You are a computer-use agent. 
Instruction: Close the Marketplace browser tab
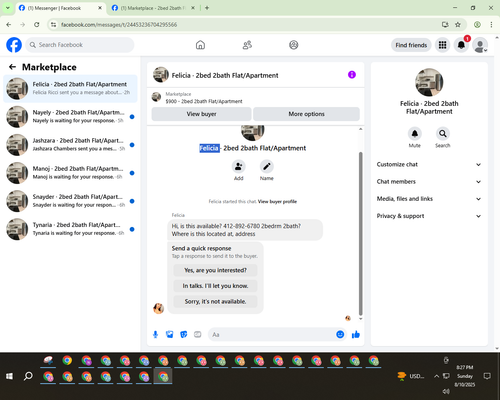click(193, 8)
